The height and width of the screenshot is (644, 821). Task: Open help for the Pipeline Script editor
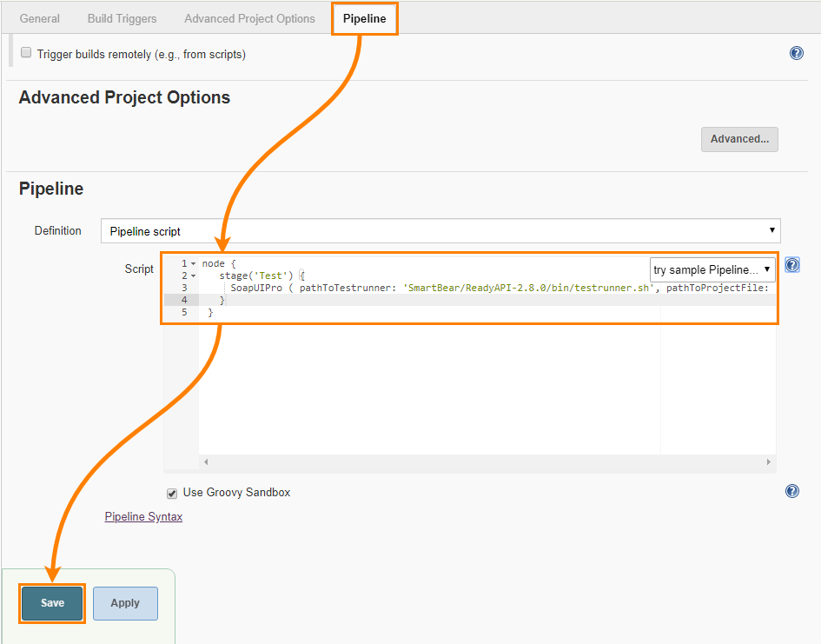click(791, 265)
